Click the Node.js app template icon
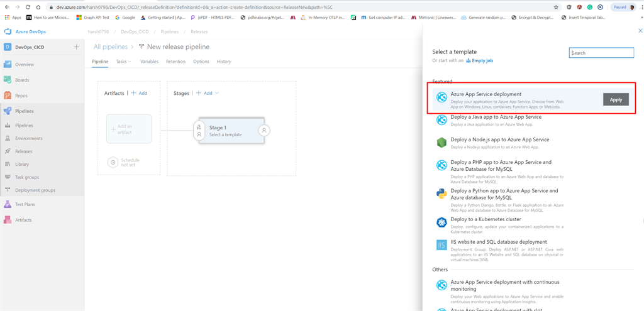This screenshot has width=644, height=311. coord(441,143)
